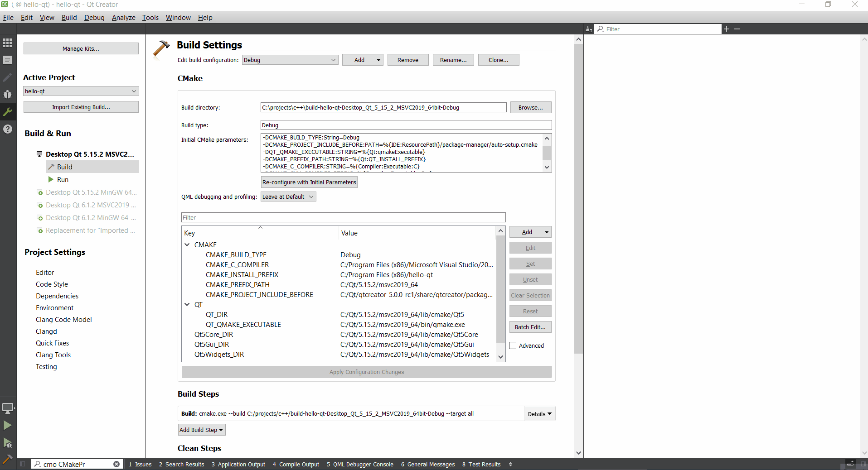
Task: Open Debug mode via the bug icon
Action: pyautogui.click(x=7, y=95)
